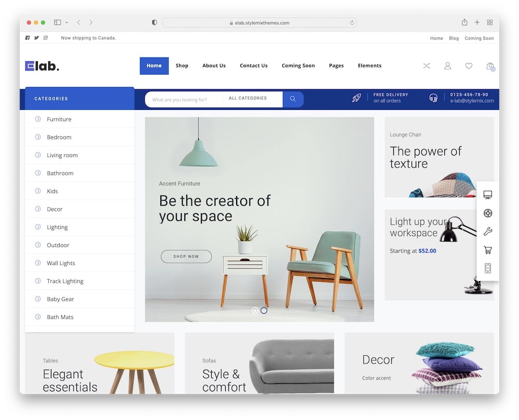Open About Us in main navigation
Image resolution: width=519 pixels, height=420 pixels.
[x=214, y=66]
